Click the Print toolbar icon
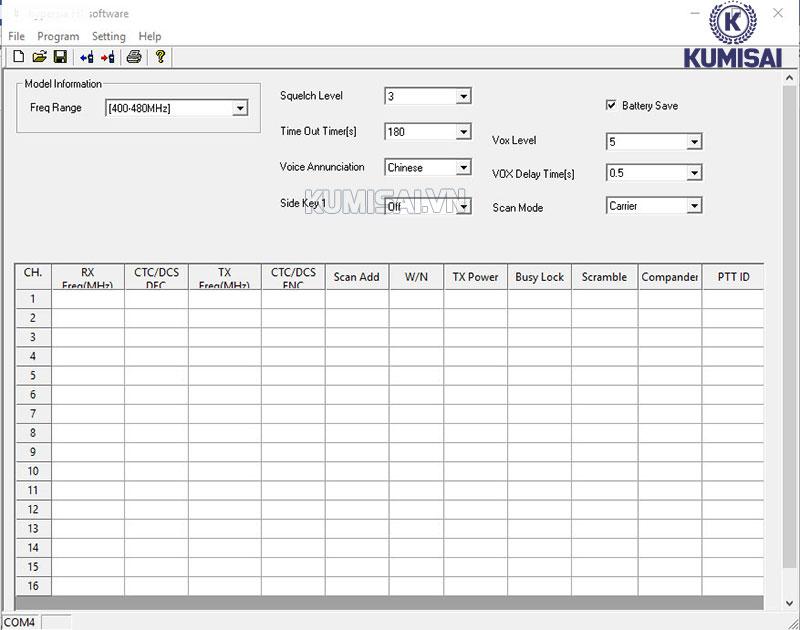Screen dimensions: 800x630 point(133,57)
